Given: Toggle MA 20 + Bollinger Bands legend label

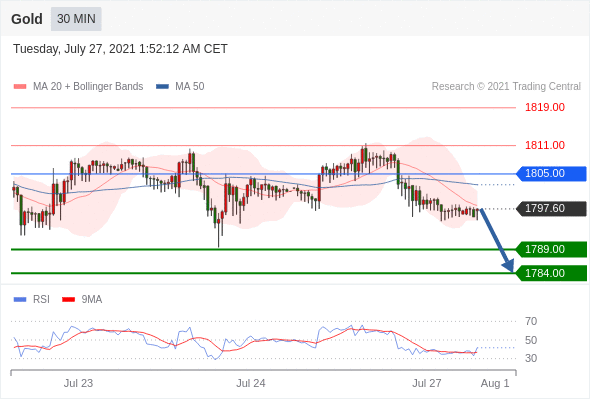Looking at the screenshot, I should (88, 87).
